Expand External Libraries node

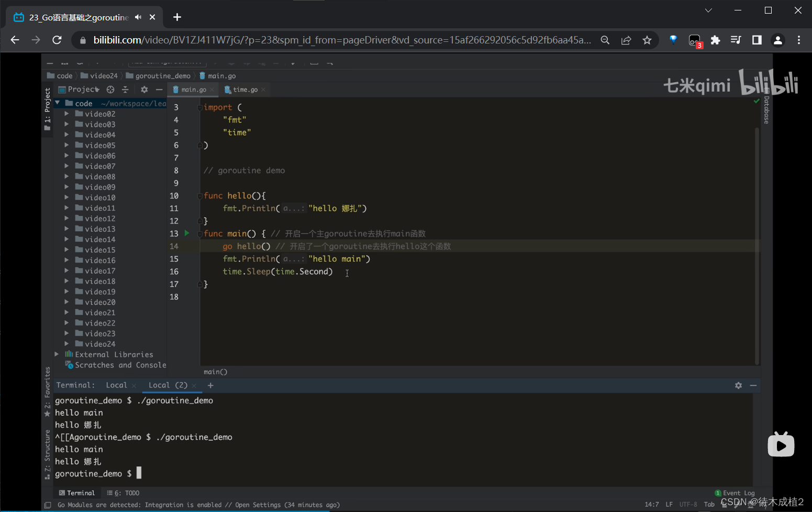tap(57, 354)
